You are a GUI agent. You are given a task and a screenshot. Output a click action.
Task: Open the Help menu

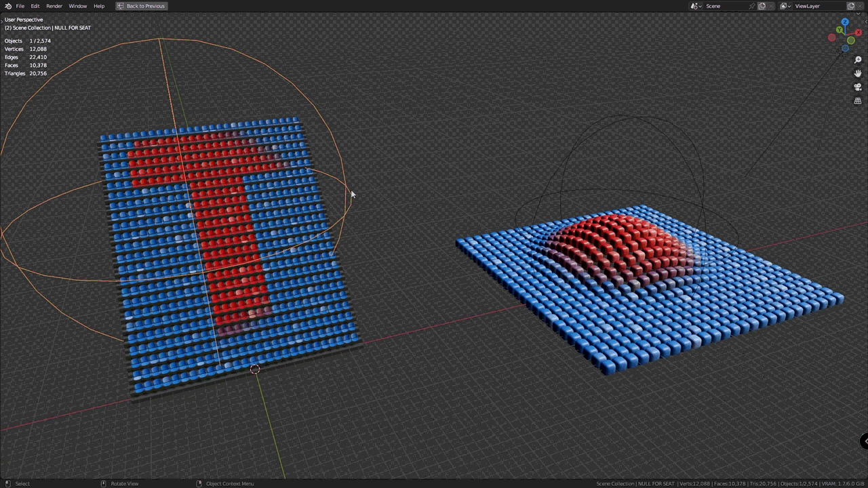point(99,6)
